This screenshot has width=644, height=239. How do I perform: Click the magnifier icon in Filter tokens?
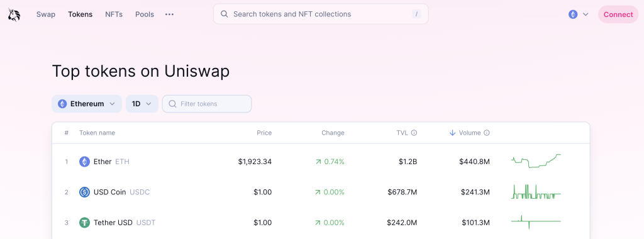click(172, 104)
